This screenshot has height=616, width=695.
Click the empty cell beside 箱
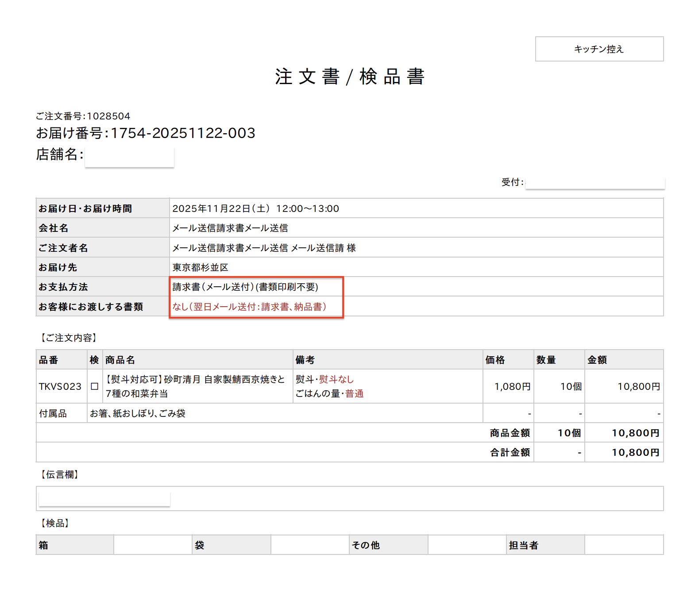click(153, 545)
